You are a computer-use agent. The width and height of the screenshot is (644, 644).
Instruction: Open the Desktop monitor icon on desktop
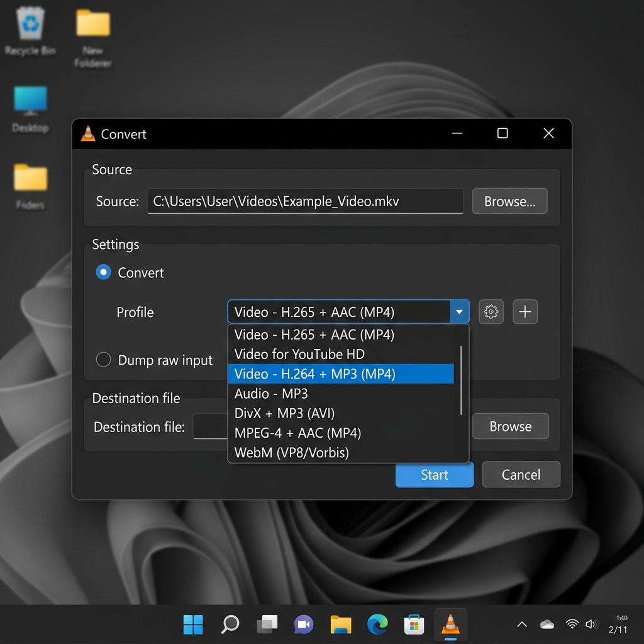tap(30, 109)
